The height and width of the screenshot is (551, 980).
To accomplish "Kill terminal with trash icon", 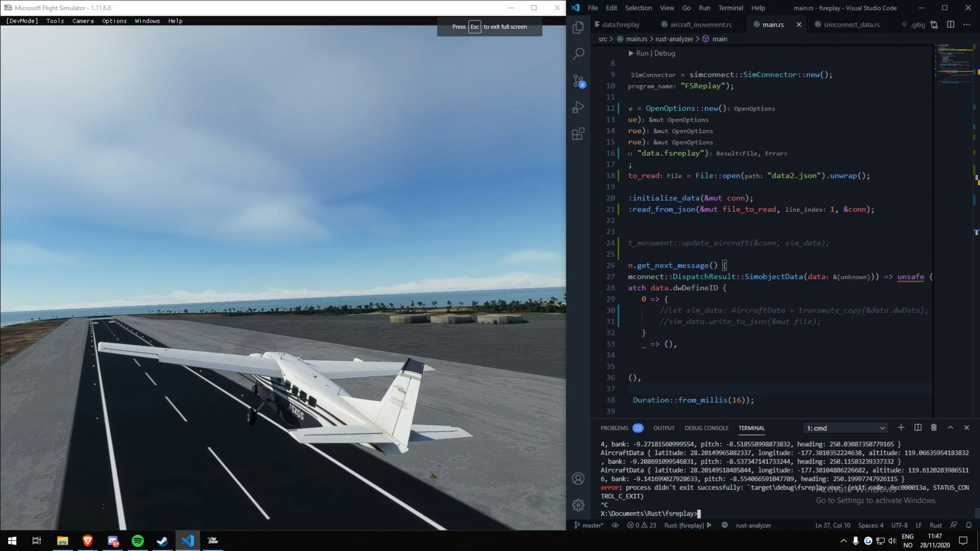I will (x=934, y=427).
